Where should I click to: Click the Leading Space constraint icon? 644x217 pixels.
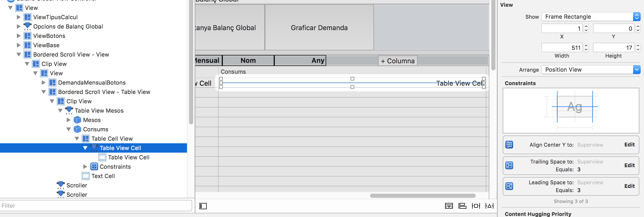tap(509, 186)
